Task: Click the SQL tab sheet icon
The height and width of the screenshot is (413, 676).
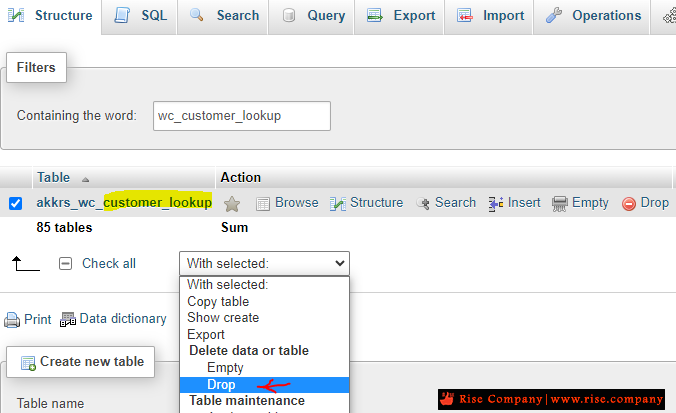Action: tap(122, 15)
